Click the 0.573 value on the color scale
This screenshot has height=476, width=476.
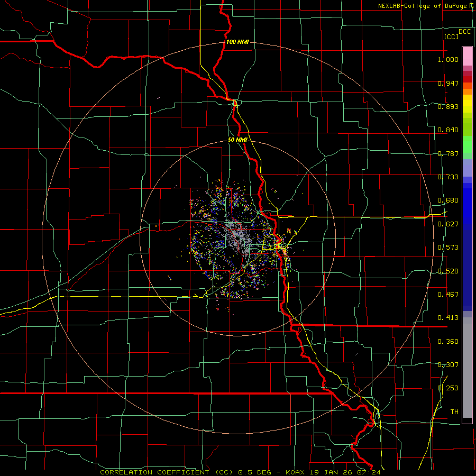coord(448,248)
